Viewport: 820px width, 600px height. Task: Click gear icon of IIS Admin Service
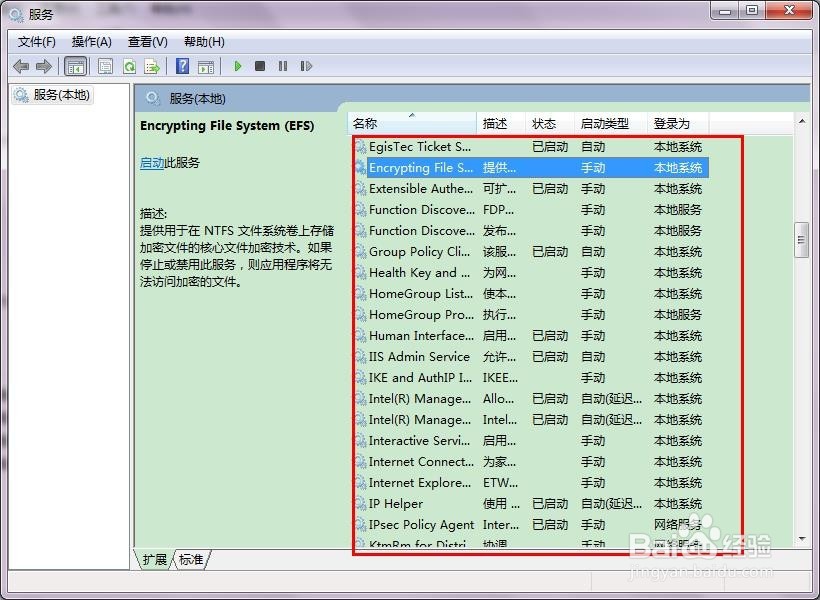(360, 357)
